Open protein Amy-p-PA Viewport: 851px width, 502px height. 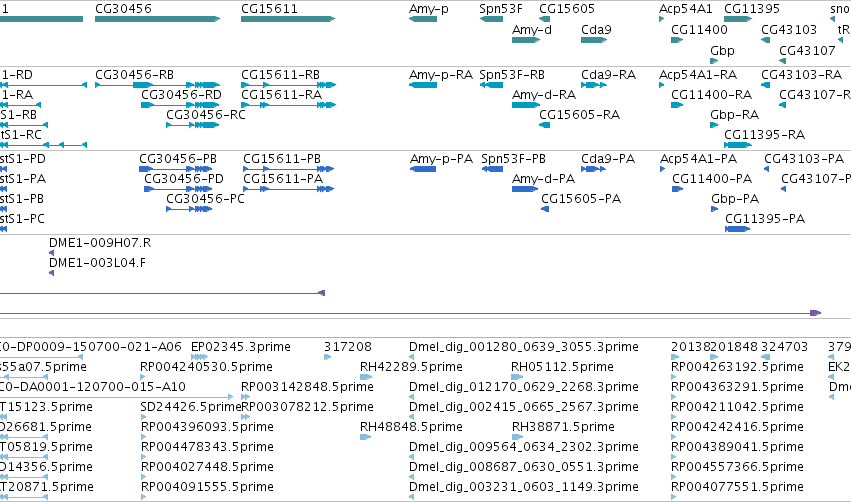[441, 158]
